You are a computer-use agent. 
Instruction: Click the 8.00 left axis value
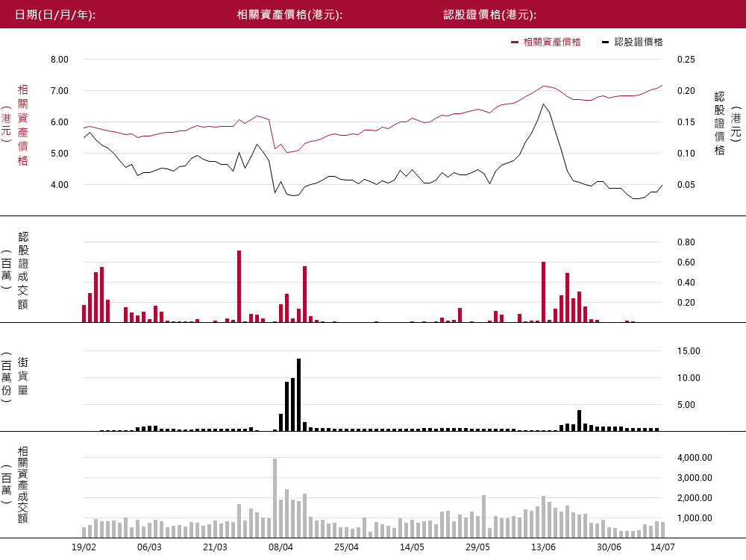click(60, 60)
